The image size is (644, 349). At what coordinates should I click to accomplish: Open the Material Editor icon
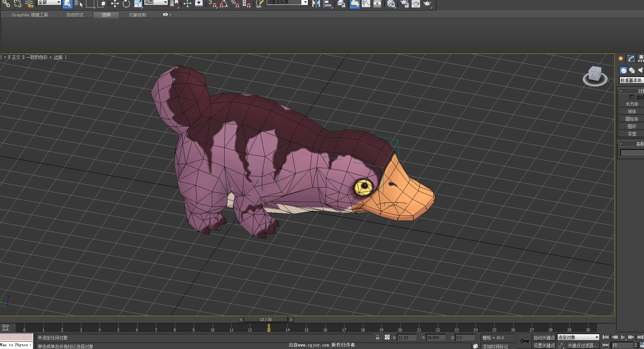pos(391,4)
